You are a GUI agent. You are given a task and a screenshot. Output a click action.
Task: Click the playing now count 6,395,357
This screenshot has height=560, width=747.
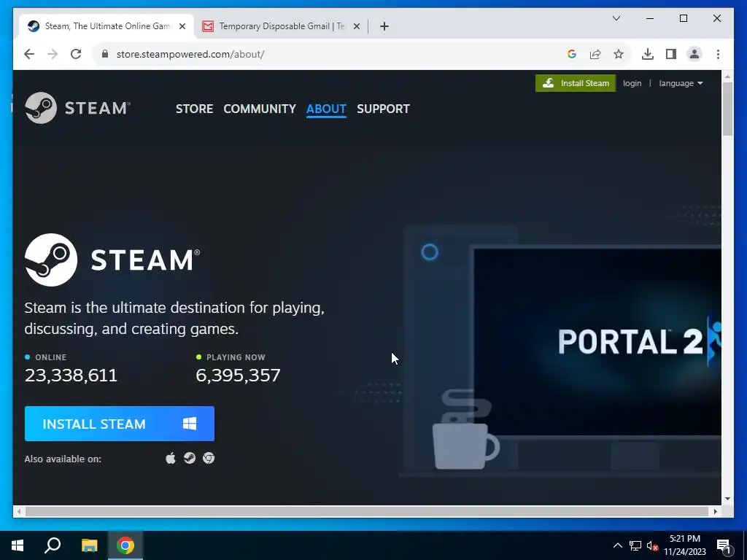pos(239,376)
